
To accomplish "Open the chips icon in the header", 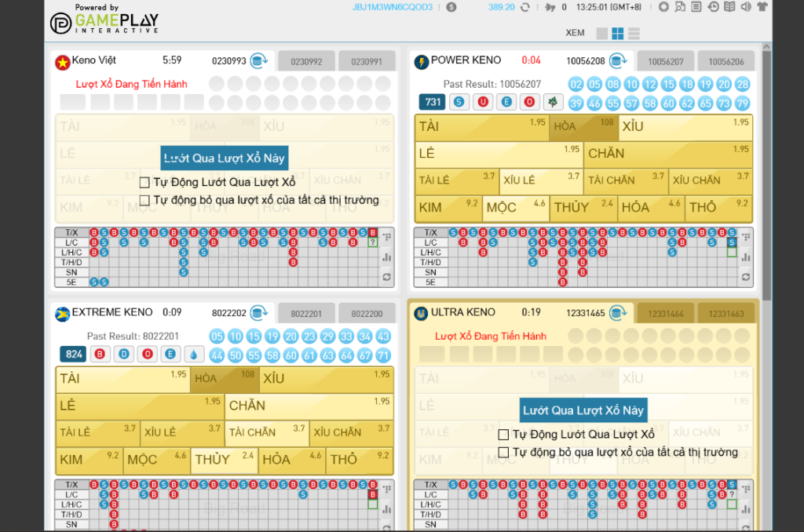I will pos(550,8).
